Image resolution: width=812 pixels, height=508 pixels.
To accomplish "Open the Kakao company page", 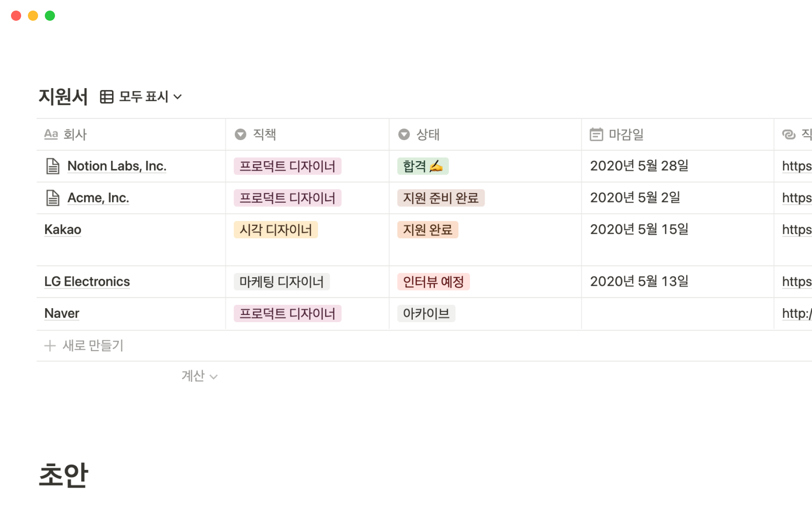I will tap(63, 229).
